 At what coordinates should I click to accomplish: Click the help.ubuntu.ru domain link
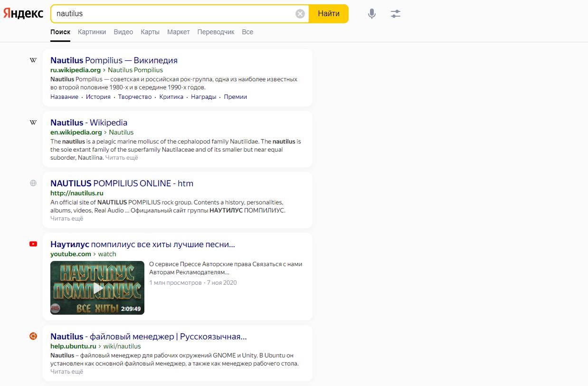73,346
